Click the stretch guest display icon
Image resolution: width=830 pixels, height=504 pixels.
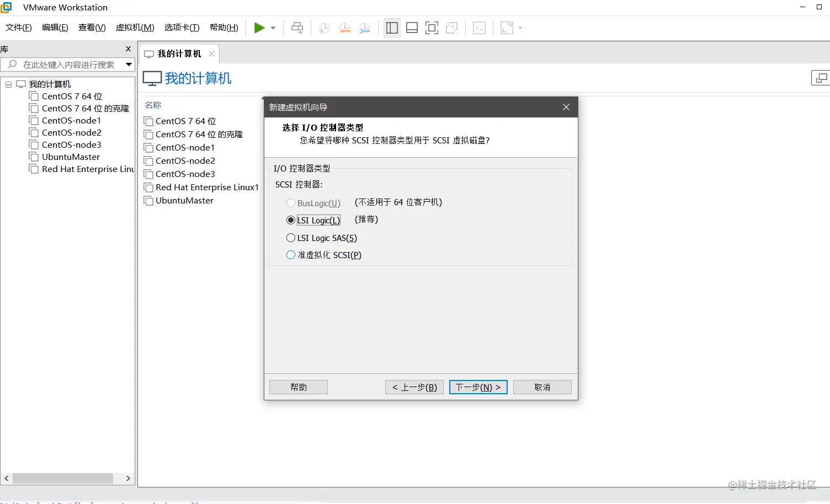[507, 28]
